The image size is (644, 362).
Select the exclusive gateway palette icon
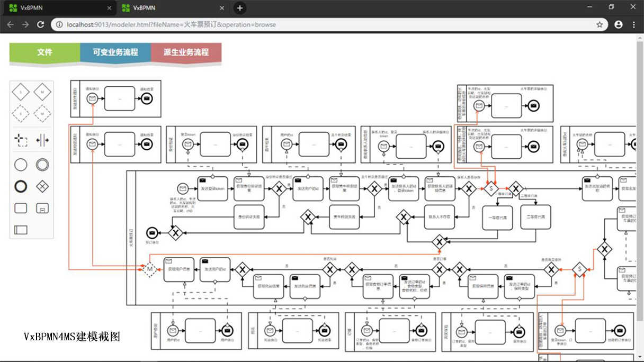pyautogui.click(x=42, y=186)
